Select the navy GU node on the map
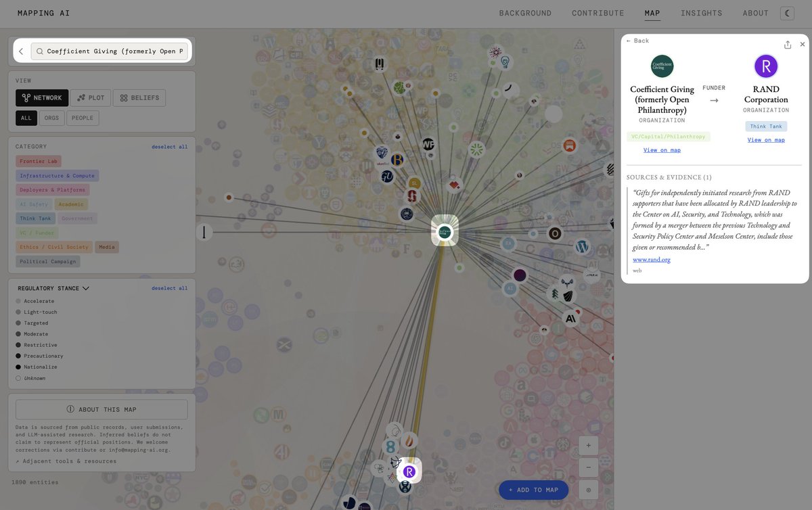812x510 pixels. tap(388, 177)
